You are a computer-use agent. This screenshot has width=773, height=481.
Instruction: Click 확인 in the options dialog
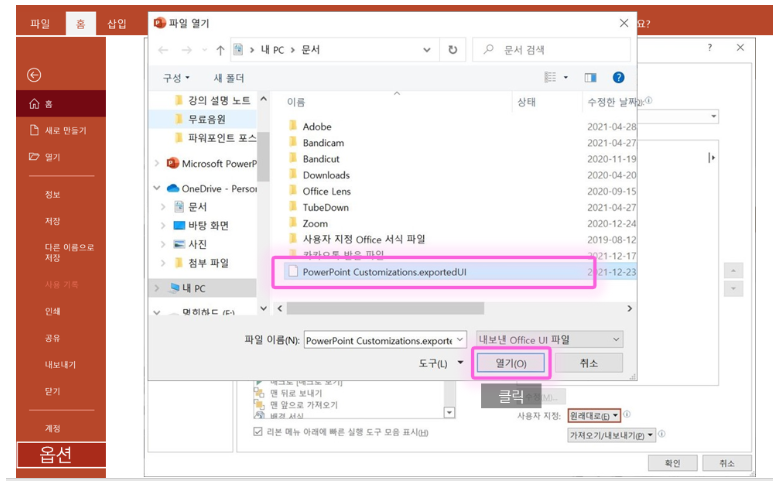tap(672, 463)
